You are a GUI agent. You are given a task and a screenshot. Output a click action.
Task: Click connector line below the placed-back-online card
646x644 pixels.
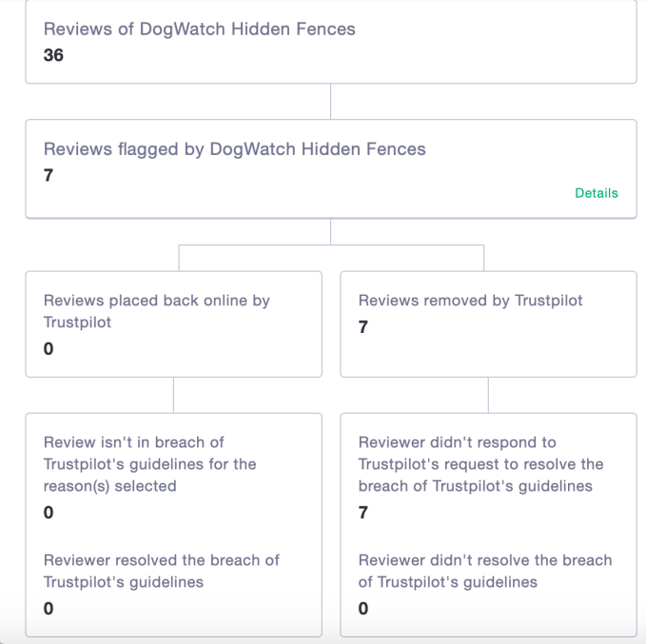click(x=173, y=395)
